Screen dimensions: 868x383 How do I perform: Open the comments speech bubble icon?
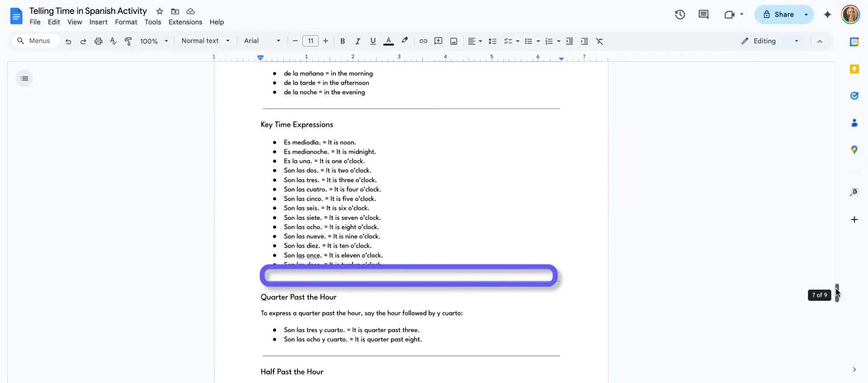[703, 14]
